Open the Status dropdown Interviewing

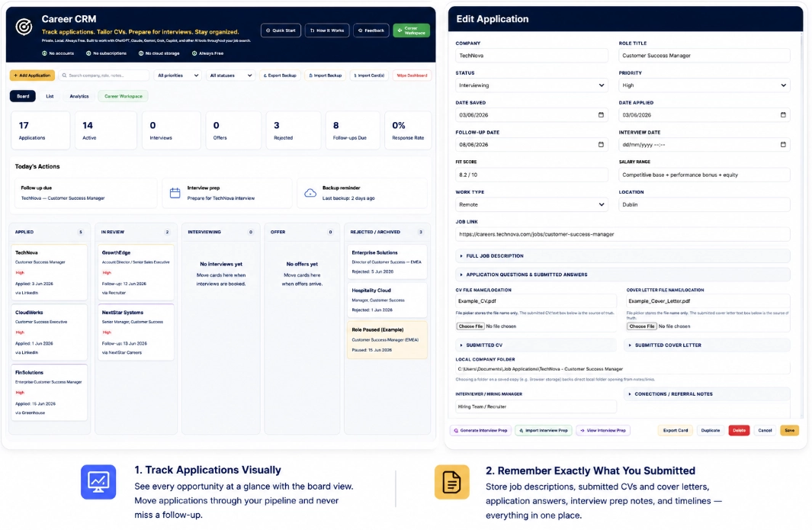tap(531, 85)
